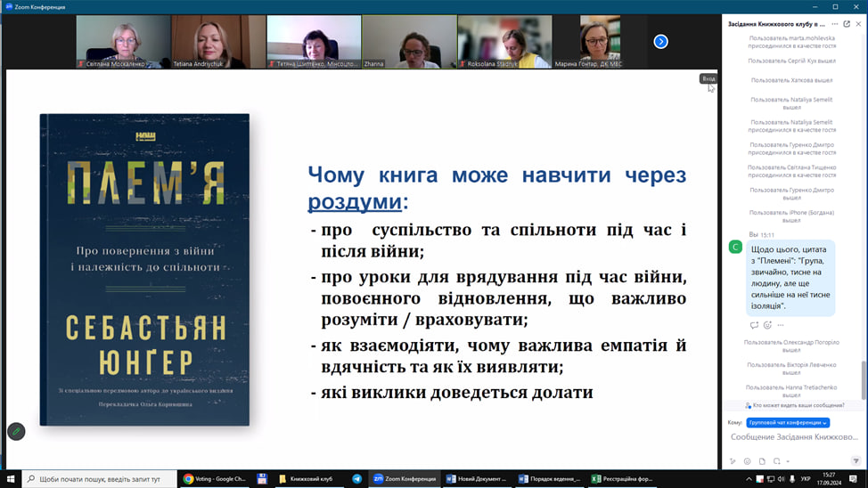Screen dimensions: 868x488
Task: Click the chat message input field
Action: (794, 437)
